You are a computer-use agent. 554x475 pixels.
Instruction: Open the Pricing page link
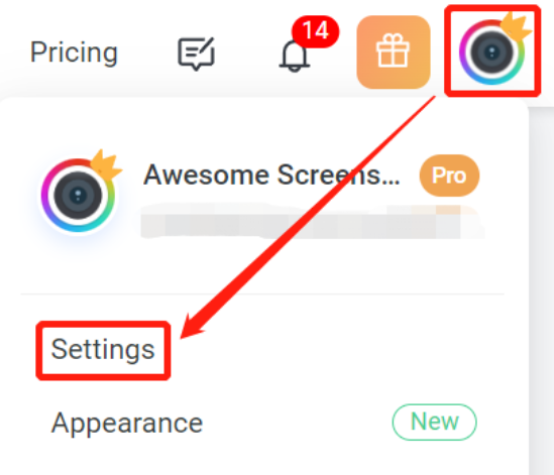[x=74, y=53]
